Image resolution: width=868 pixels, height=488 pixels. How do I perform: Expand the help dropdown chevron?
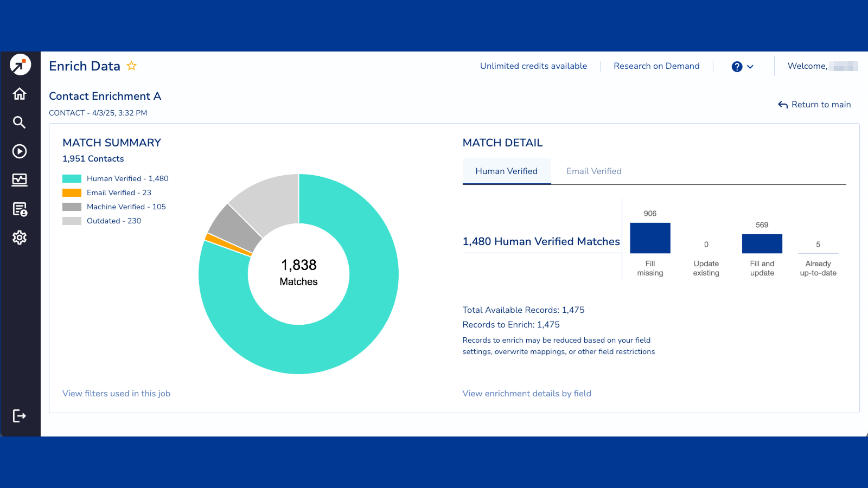coord(750,67)
